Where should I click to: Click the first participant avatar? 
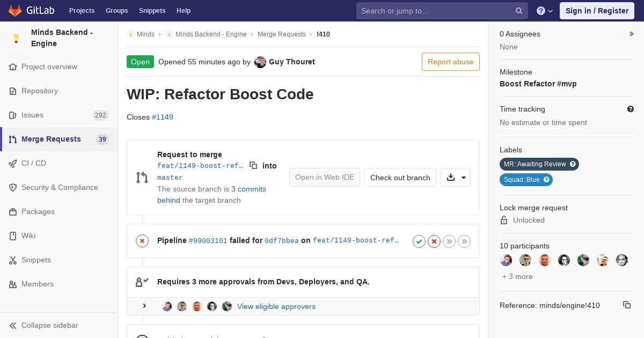(506, 260)
